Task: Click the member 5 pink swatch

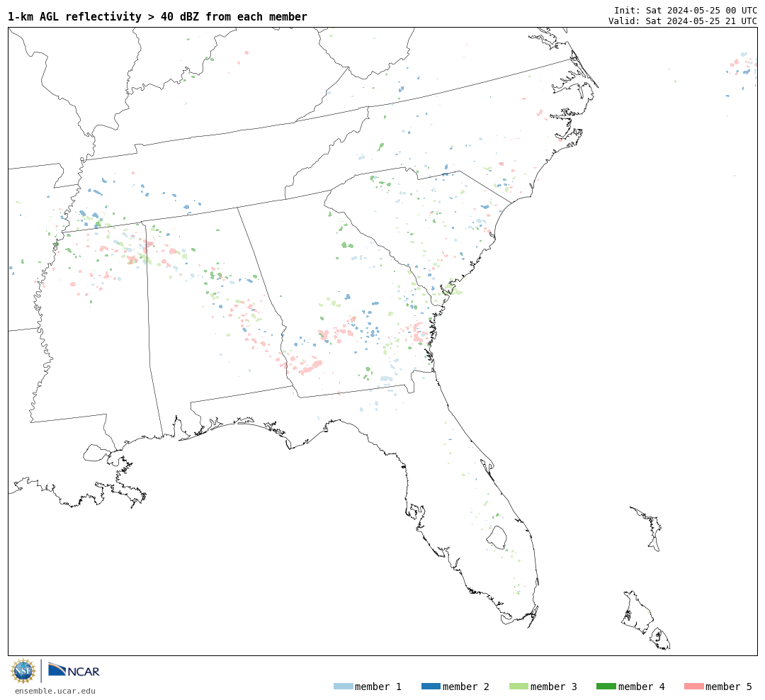Action: tap(693, 687)
